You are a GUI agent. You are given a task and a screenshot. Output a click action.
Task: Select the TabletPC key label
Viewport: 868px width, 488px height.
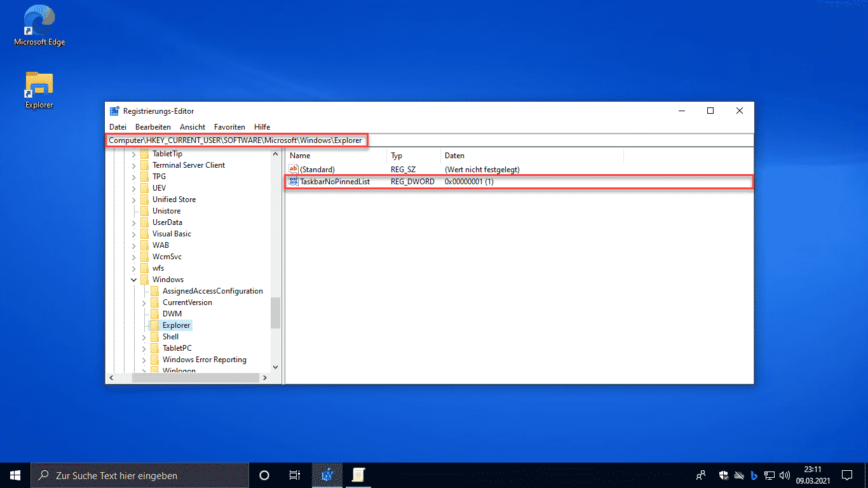(177, 348)
